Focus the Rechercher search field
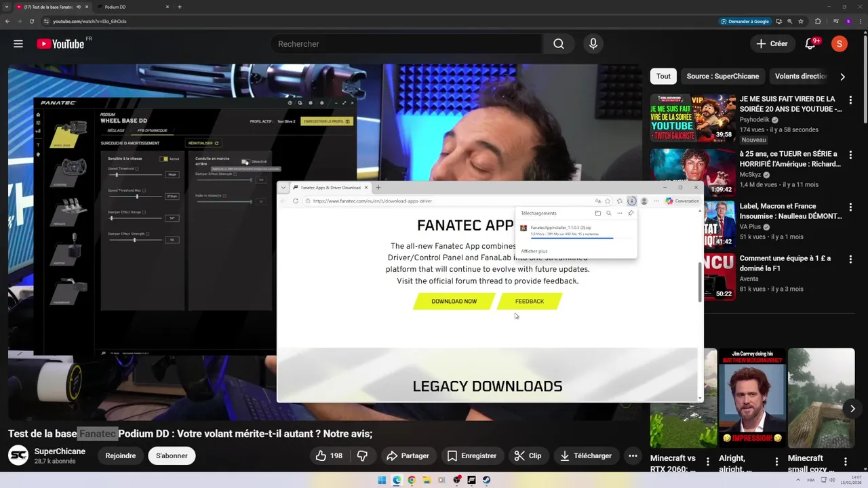Image resolution: width=868 pixels, height=488 pixels. (407, 44)
